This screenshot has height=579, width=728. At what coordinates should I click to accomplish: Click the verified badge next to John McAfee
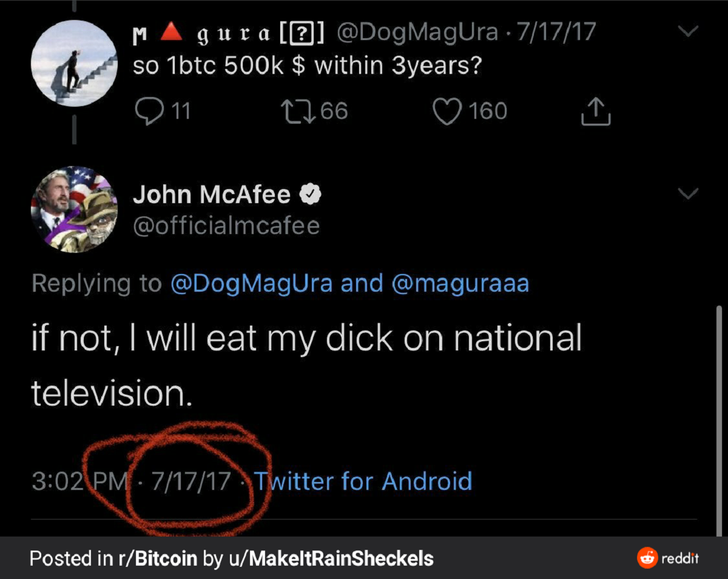pyautogui.click(x=311, y=195)
